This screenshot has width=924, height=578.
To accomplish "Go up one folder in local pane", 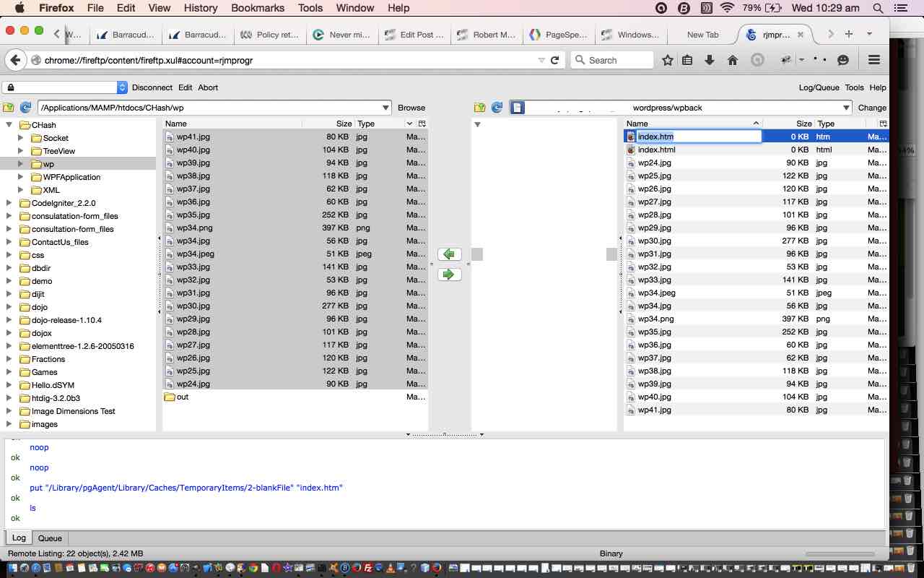I will pyautogui.click(x=9, y=108).
